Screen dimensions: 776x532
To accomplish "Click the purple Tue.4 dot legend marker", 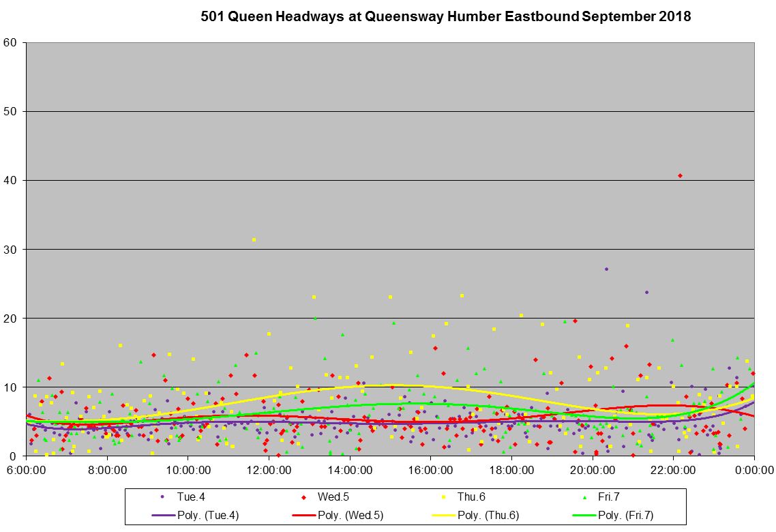I will click(162, 497).
